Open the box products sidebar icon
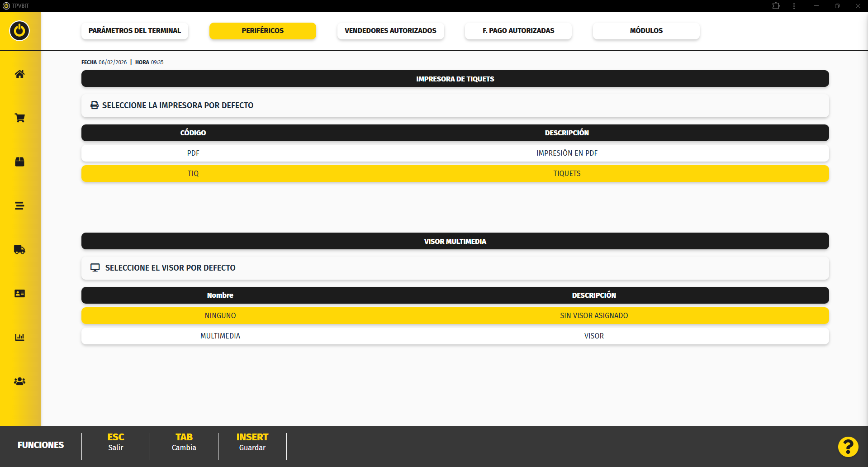This screenshot has height=467, width=868. pyautogui.click(x=19, y=162)
